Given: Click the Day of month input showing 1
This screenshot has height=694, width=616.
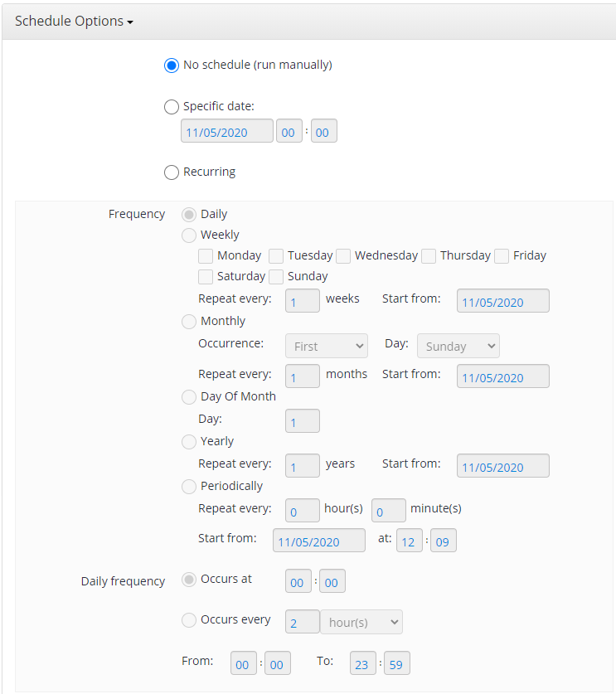Looking at the screenshot, I should click(x=302, y=421).
